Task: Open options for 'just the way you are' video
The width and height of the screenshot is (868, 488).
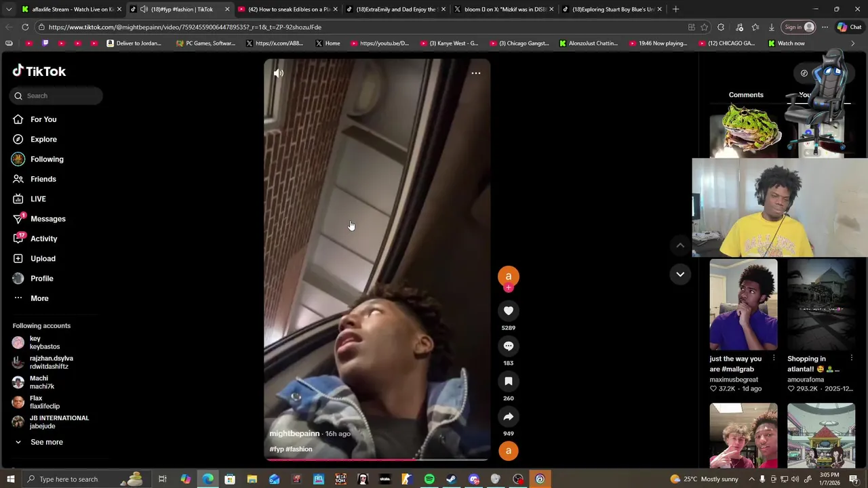Action: click(x=774, y=359)
